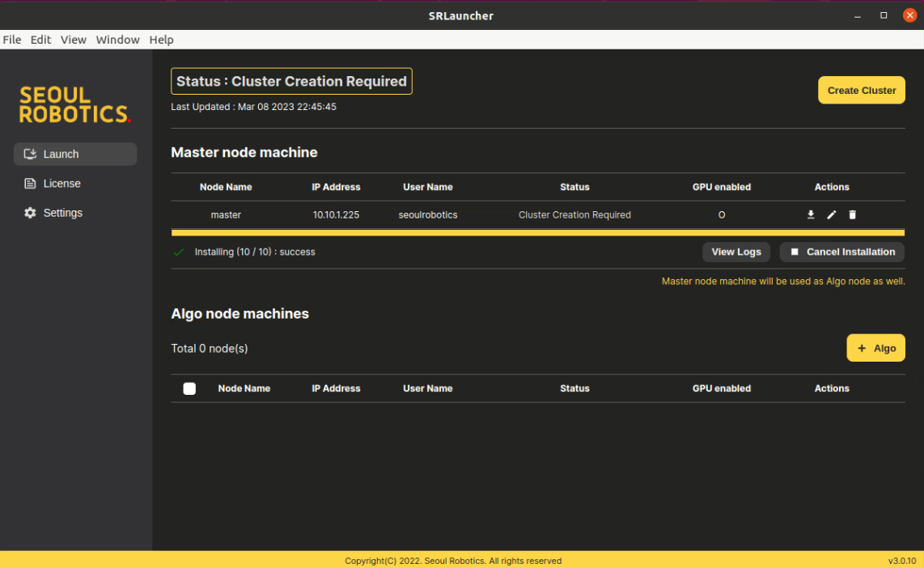Click the View Logs button
The height and width of the screenshot is (568, 924).
[735, 252]
